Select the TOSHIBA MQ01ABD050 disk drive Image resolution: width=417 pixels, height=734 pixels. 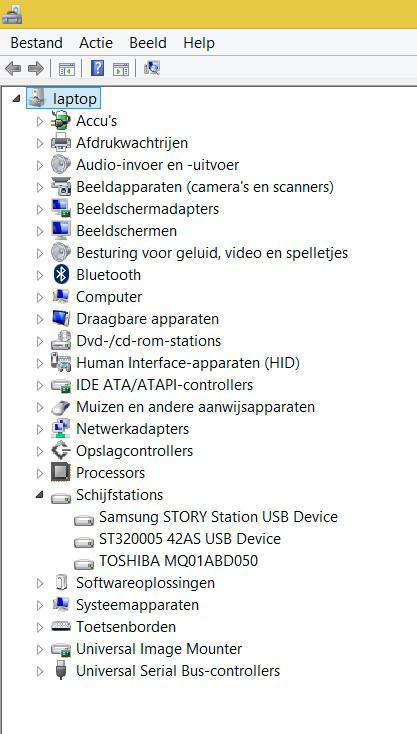click(178, 561)
